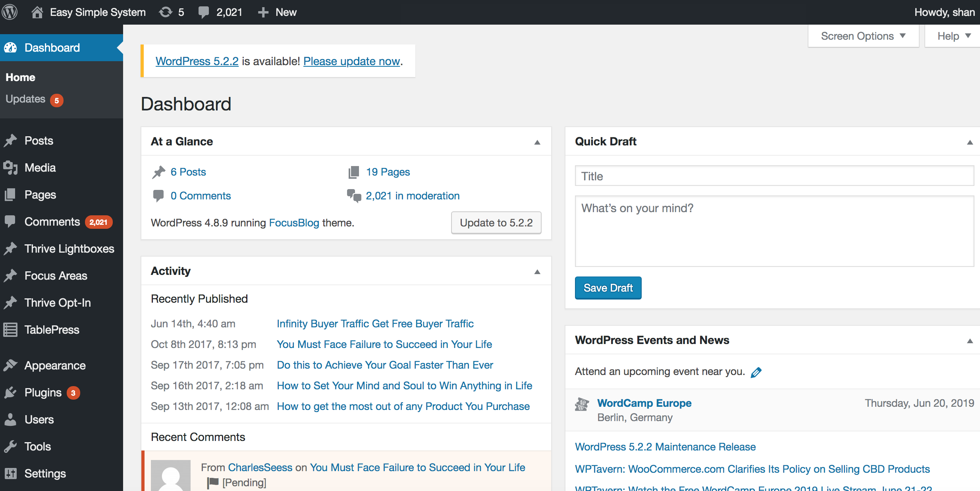Image resolution: width=980 pixels, height=491 pixels.
Task: Go to the Updates submenu item
Action: 25,99
